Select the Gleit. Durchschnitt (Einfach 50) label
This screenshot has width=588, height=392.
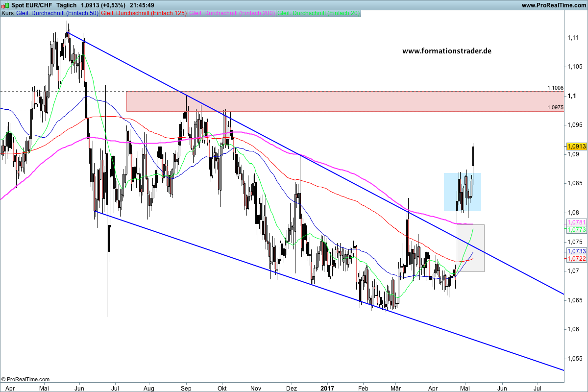pos(57,13)
